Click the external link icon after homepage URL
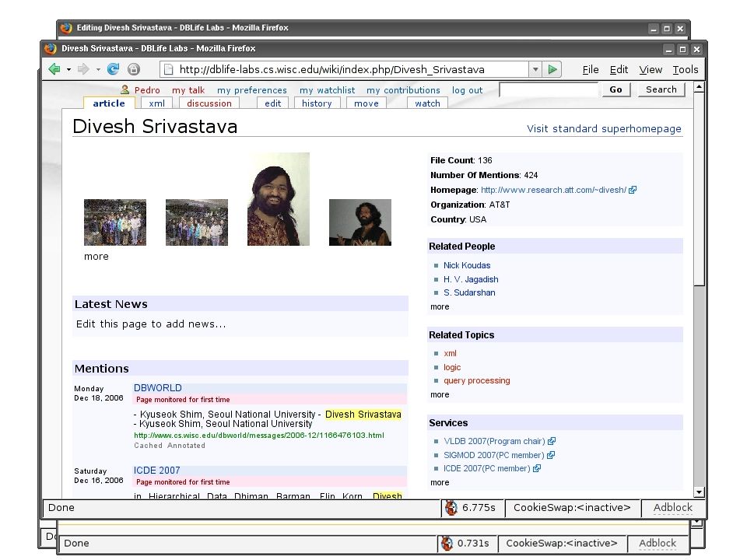 [x=633, y=190]
